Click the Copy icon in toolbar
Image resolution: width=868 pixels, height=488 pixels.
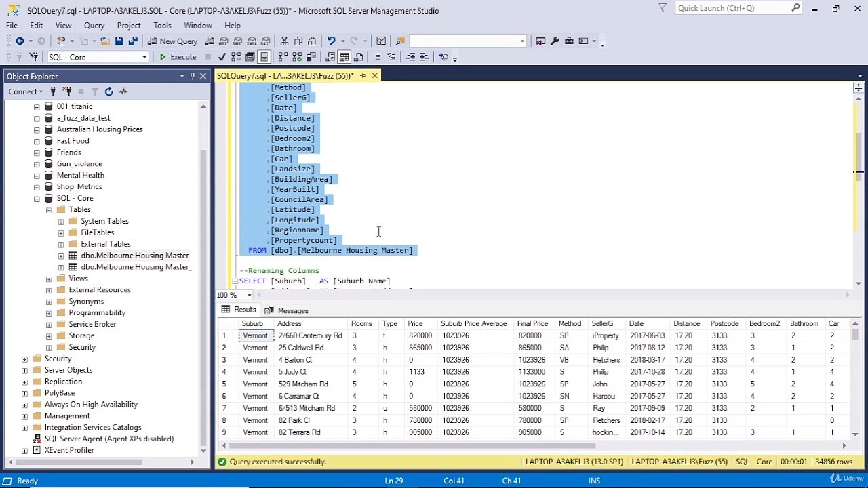pos(298,41)
